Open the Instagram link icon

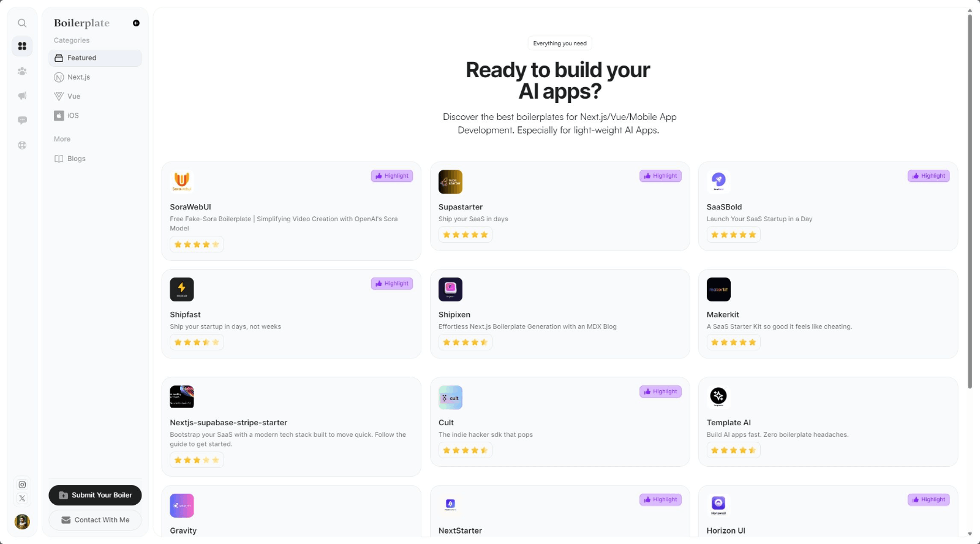point(22,485)
